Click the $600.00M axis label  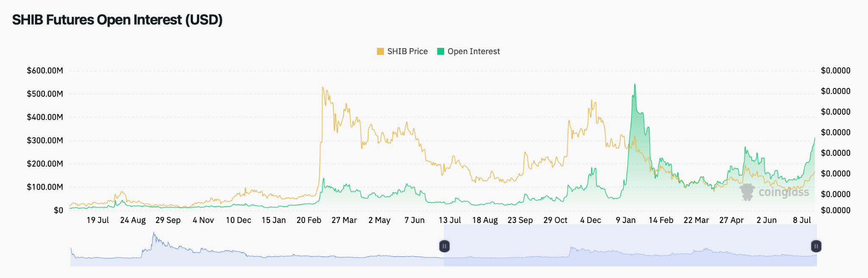(x=45, y=71)
